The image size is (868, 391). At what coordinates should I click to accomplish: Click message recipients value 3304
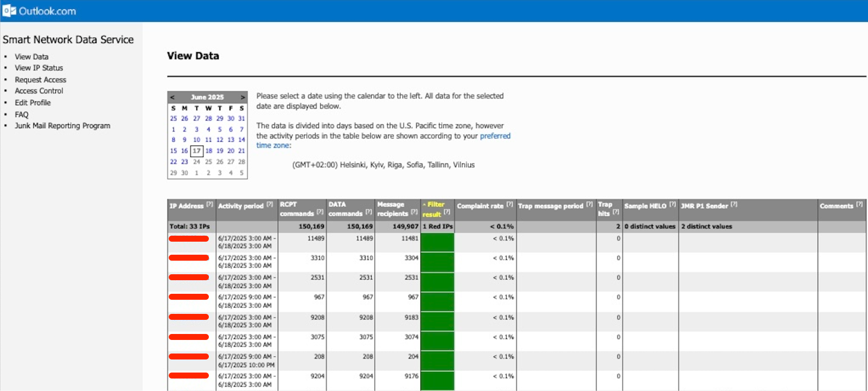411,258
